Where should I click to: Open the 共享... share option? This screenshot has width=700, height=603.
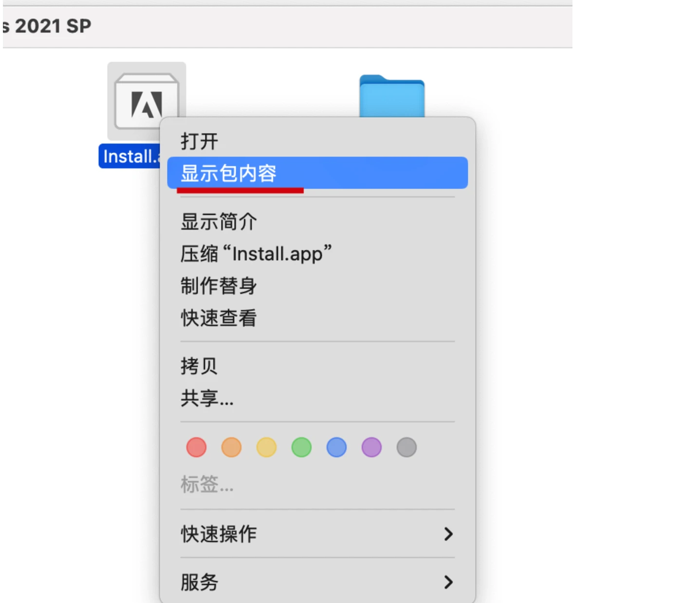click(317, 398)
